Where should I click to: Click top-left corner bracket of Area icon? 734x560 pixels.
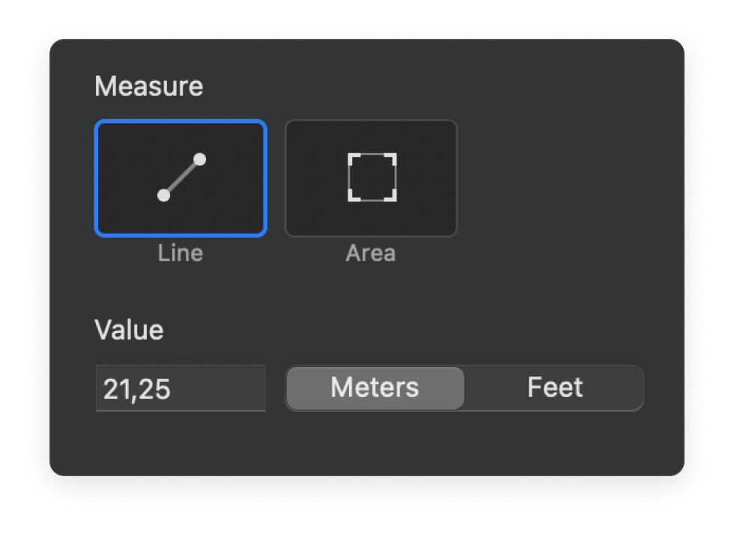[x=352, y=158]
